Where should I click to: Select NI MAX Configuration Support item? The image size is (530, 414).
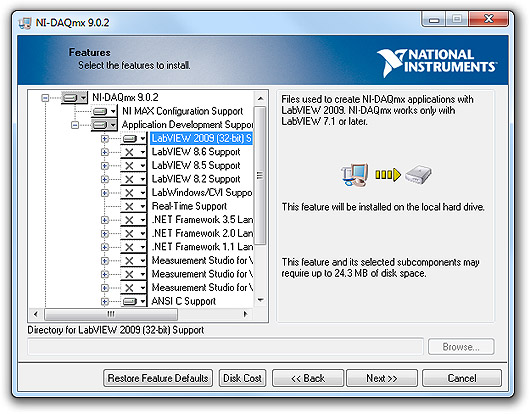point(183,111)
